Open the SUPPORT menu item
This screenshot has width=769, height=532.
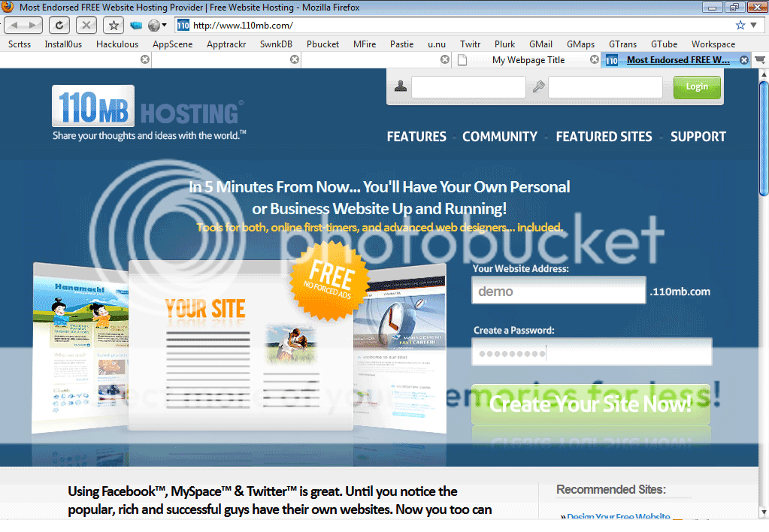(698, 137)
